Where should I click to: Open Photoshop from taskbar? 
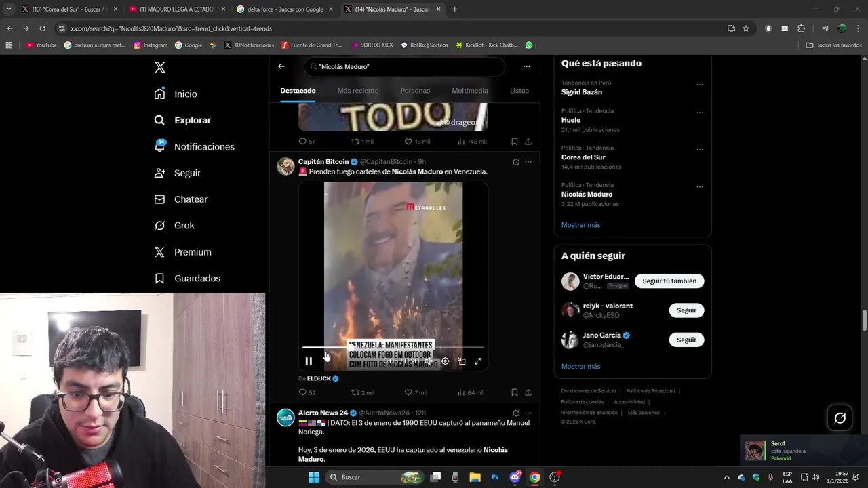click(495, 477)
